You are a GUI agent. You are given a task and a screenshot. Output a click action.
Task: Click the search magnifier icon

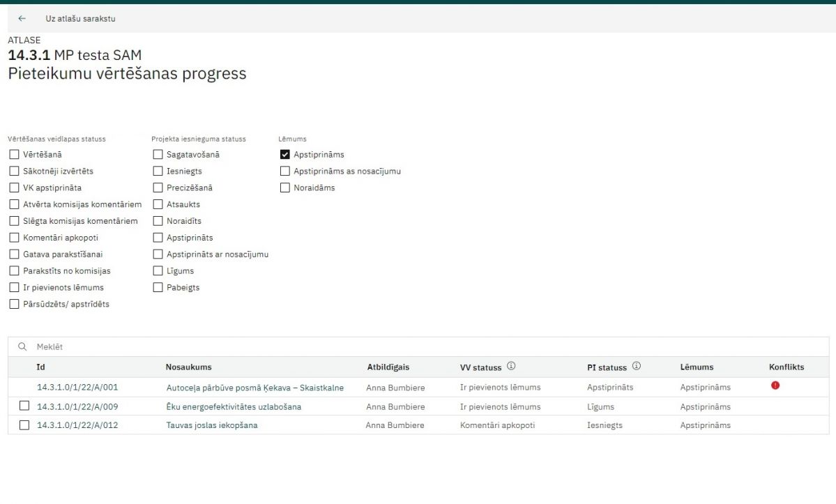[22, 347]
